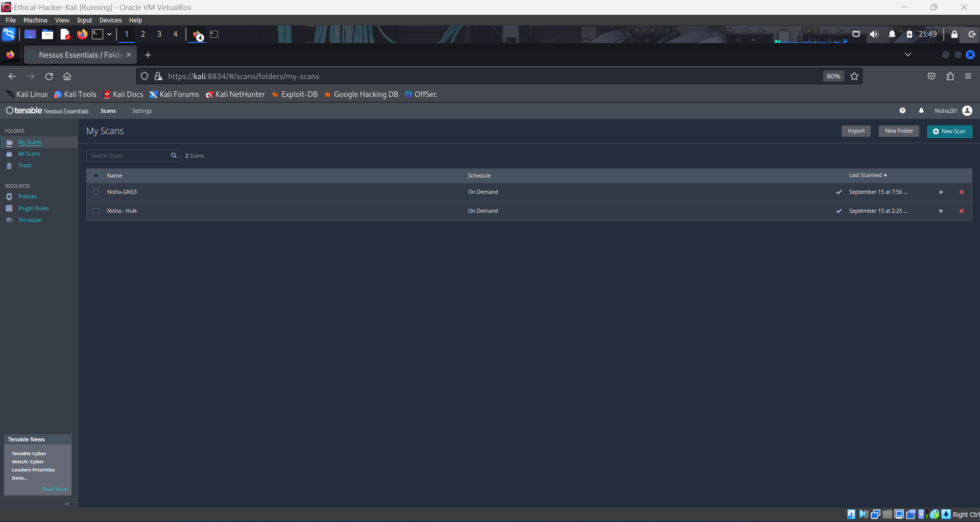Open Nessus notifications bell icon
Image resolution: width=980 pixels, height=522 pixels.
coord(921,111)
